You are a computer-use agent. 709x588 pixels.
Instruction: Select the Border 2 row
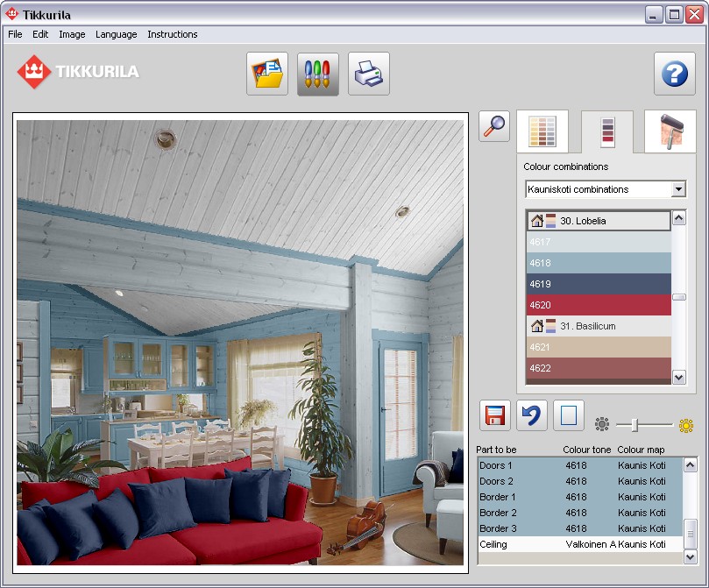point(580,513)
